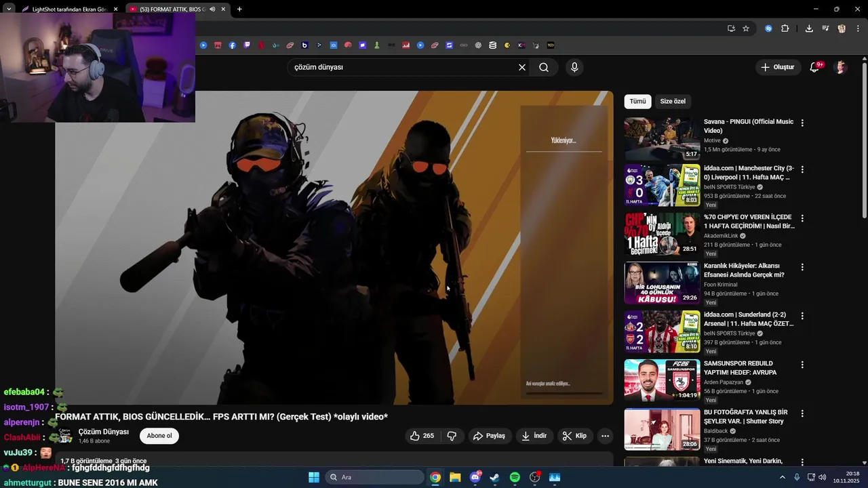Open the tab search dropdown arrow
The height and width of the screenshot is (488, 868).
tap(9, 9)
